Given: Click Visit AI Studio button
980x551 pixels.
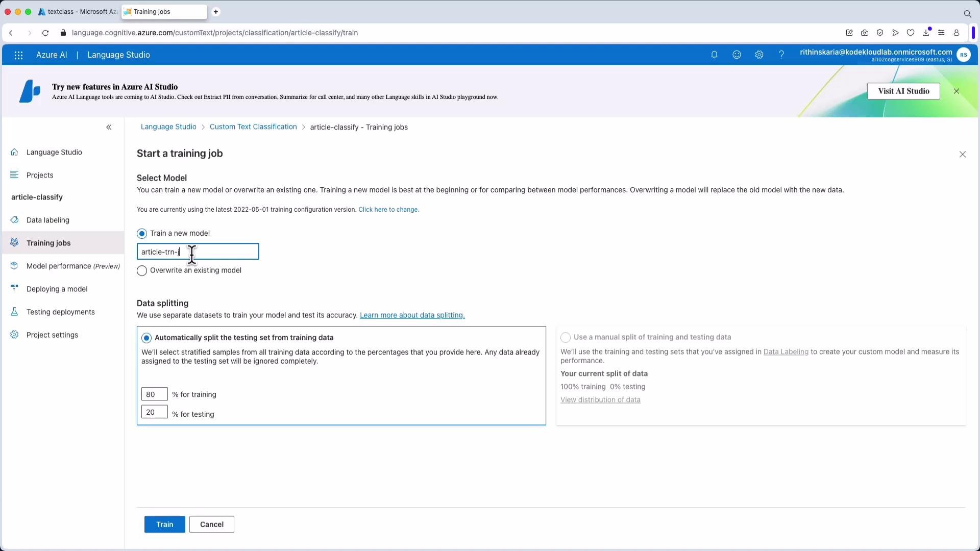Looking at the screenshot, I should click(x=903, y=91).
